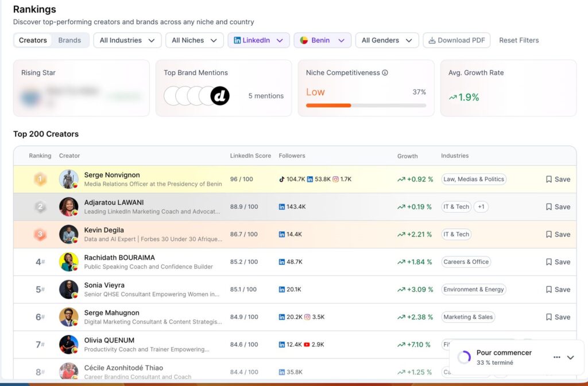Click the info icon beside Niche Competitiveness
Screen dimensions: 588x386
click(385, 73)
